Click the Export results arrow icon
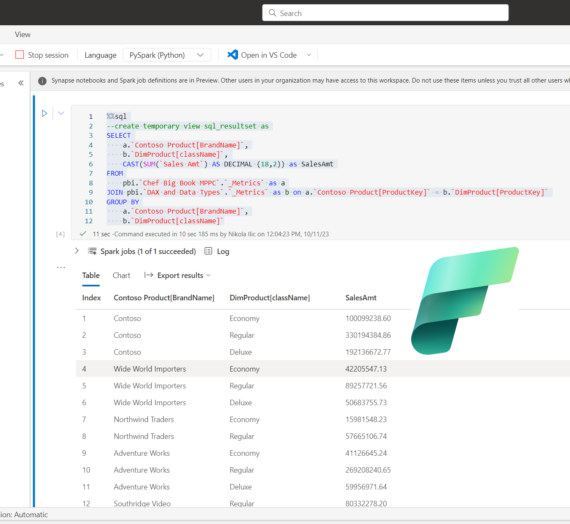570x524 pixels. click(x=148, y=275)
